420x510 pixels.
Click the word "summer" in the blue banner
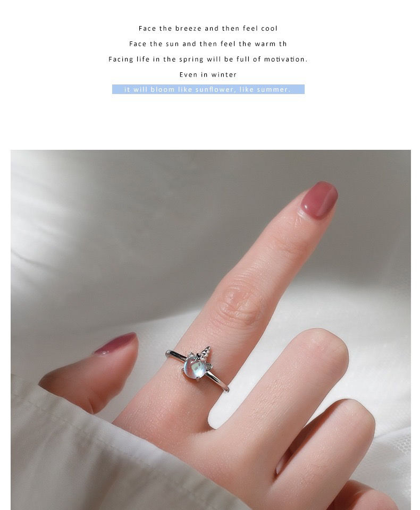click(x=272, y=89)
